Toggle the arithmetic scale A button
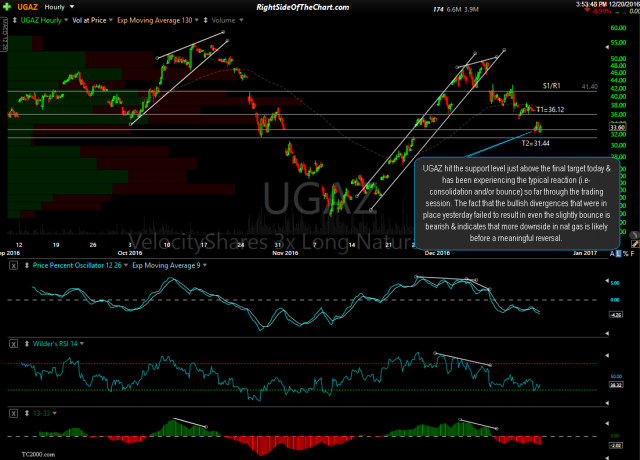 click(612, 253)
